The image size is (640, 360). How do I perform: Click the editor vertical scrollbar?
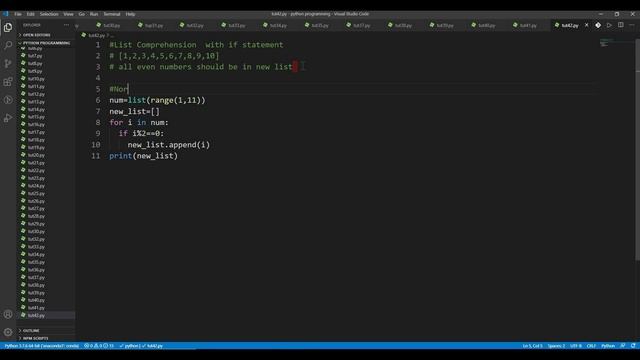637,149
